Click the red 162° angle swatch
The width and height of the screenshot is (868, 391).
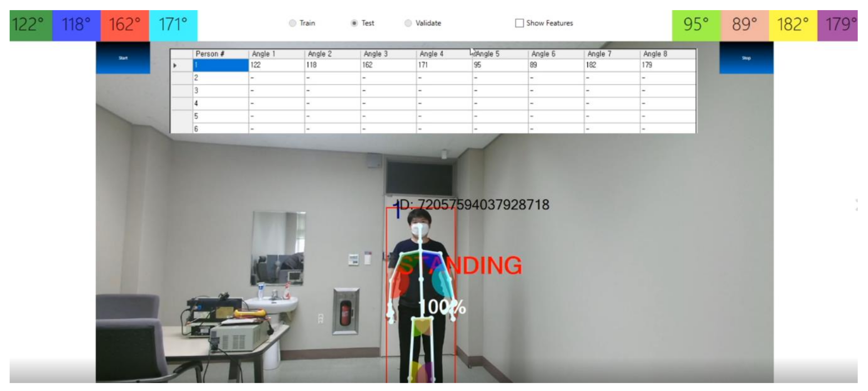125,25
